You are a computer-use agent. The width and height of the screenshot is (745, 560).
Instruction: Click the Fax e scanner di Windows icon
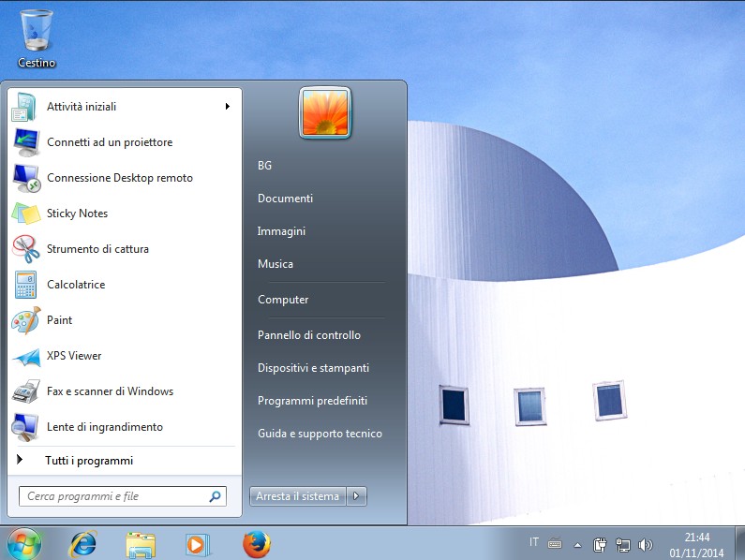pos(26,391)
